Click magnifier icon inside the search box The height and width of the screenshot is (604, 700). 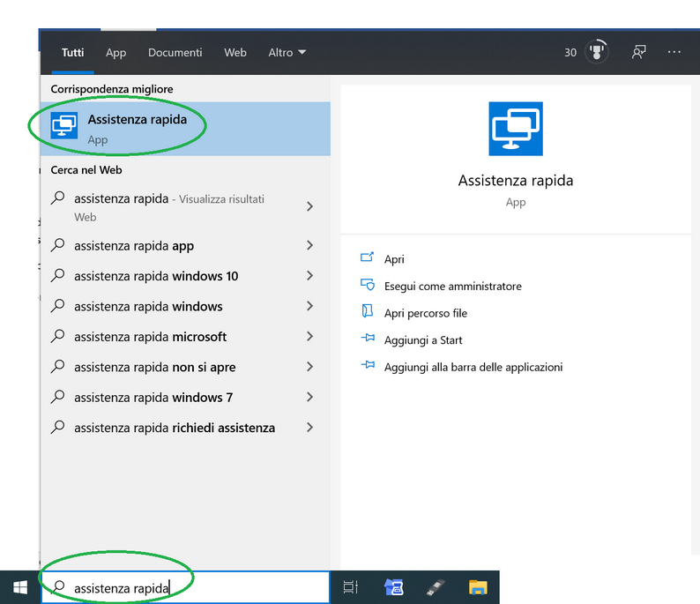point(58,587)
